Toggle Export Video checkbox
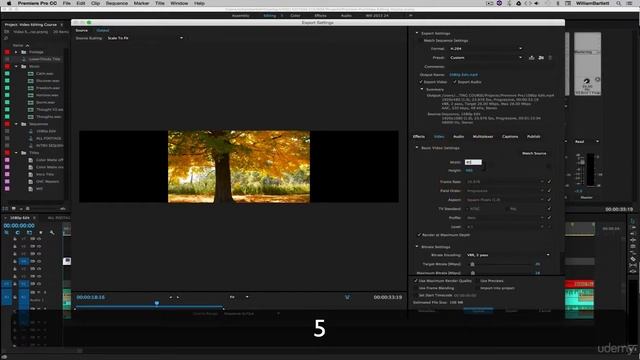Viewport: 640px width, 360px height. coord(421,82)
